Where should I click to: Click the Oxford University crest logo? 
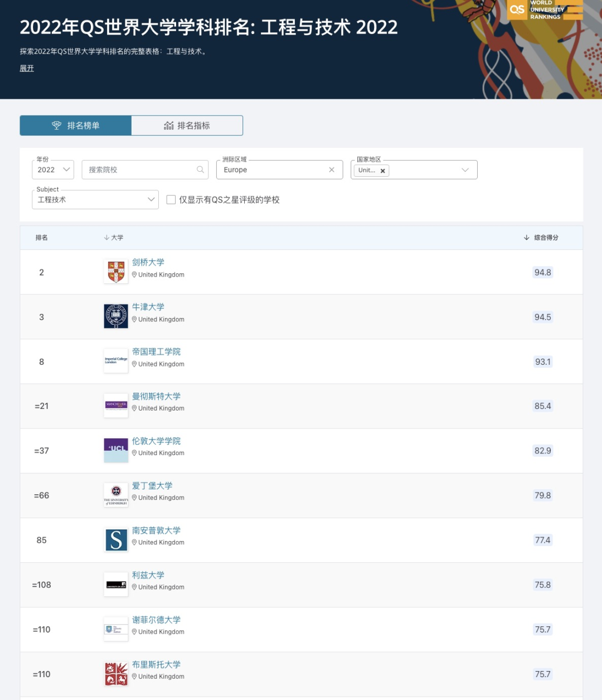(x=116, y=316)
